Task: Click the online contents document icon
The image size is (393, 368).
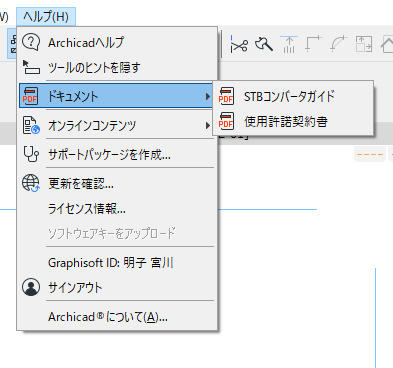Action: pyautogui.click(x=31, y=125)
